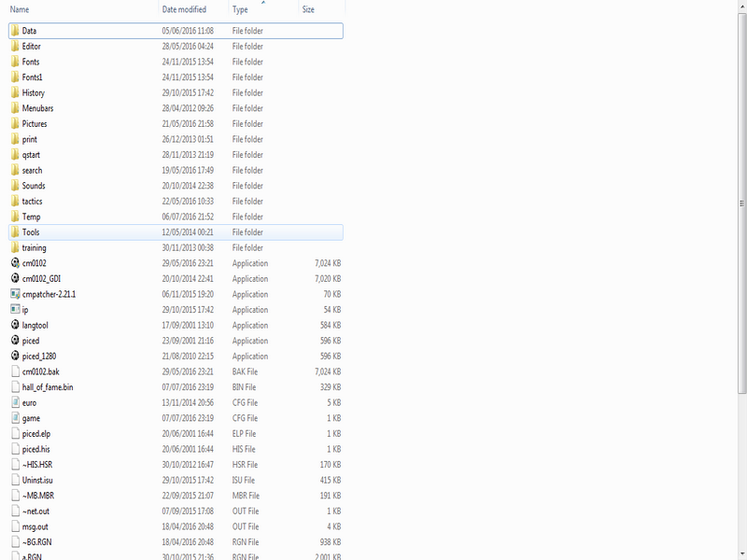Select the msg.out file name
Image resolution: width=747 pixels, height=560 pixels.
tap(35, 526)
